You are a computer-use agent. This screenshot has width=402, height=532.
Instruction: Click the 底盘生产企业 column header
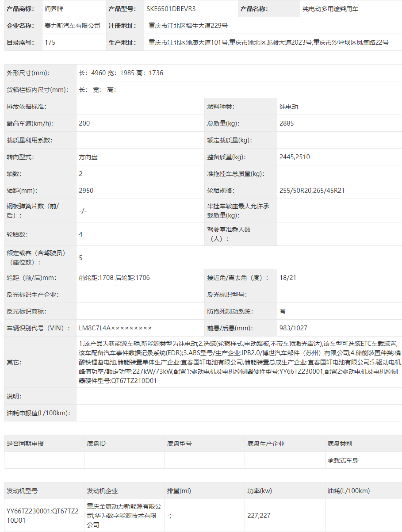[266, 444]
